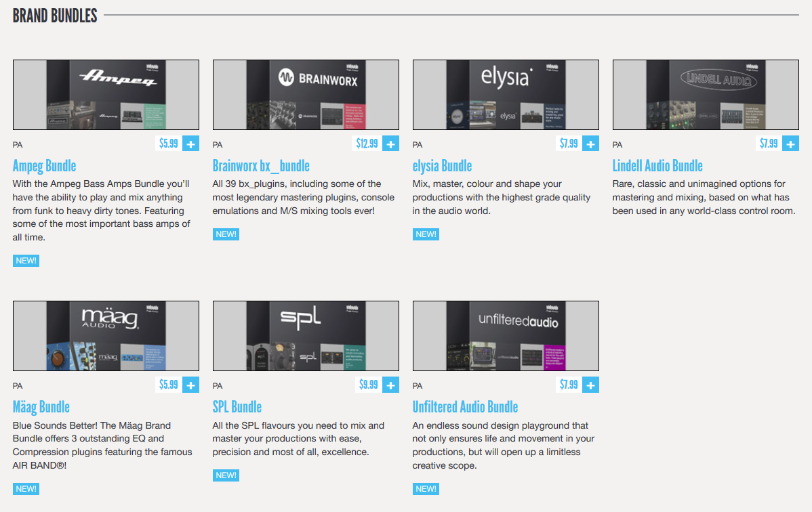Screen dimensions: 812x512
Task: Click the SPL product box image
Action: pyautogui.click(x=306, y=336)
